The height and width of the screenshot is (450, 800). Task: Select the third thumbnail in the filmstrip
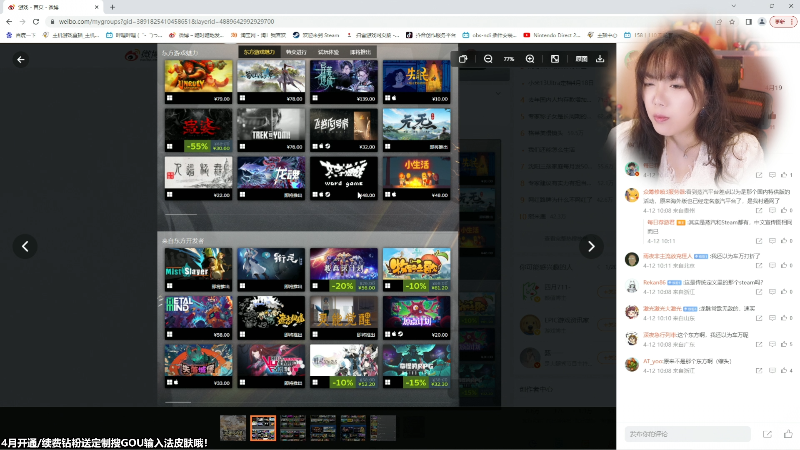click(293, 428)
